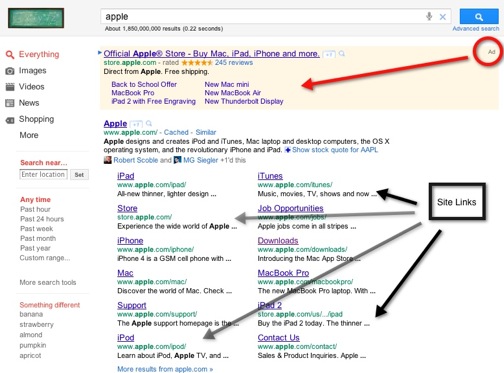Select the Any time filter
The width and height of the screenshot is (504, 373).
tap(35, 200)
